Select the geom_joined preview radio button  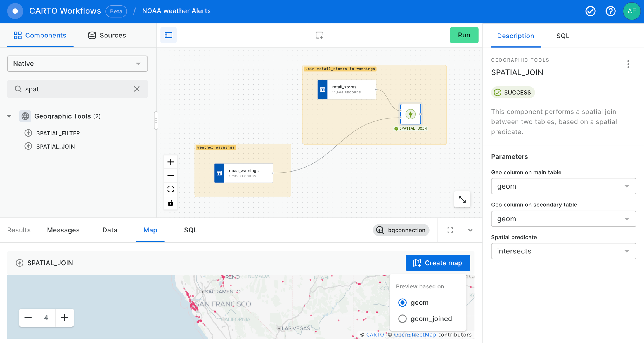[402, 319]
